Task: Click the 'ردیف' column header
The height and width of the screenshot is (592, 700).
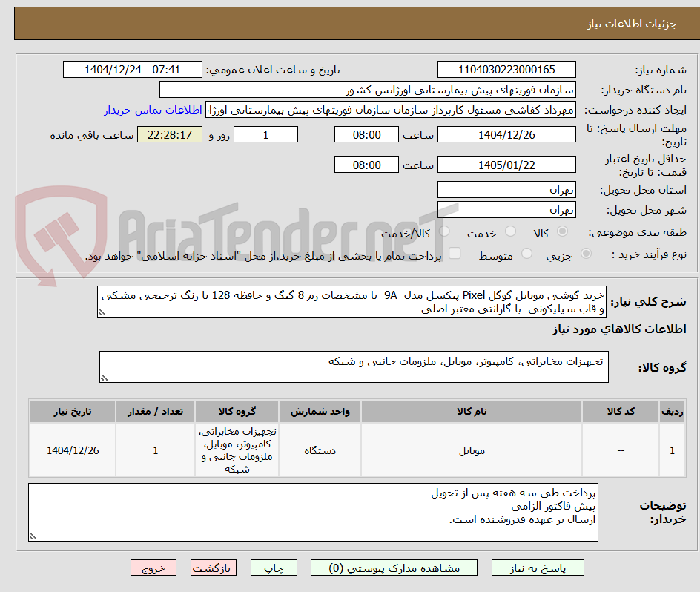Action: [x=673, y=412]
